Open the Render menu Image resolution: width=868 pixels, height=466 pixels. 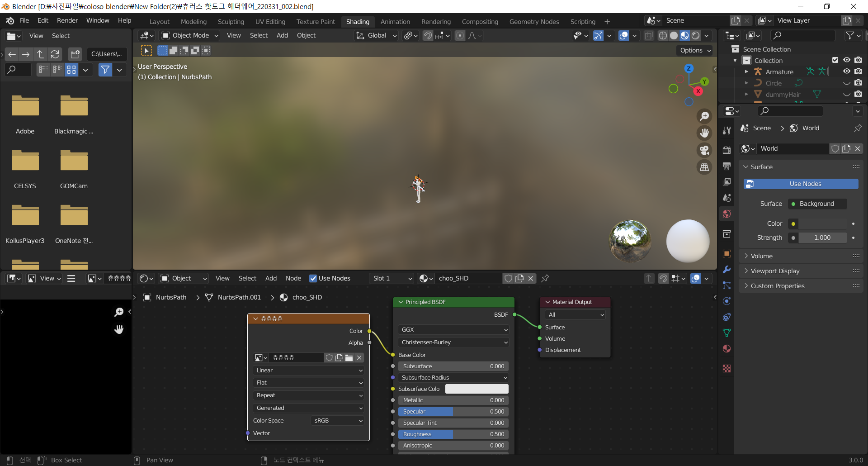pyautogui.click(x=67, y=20)
